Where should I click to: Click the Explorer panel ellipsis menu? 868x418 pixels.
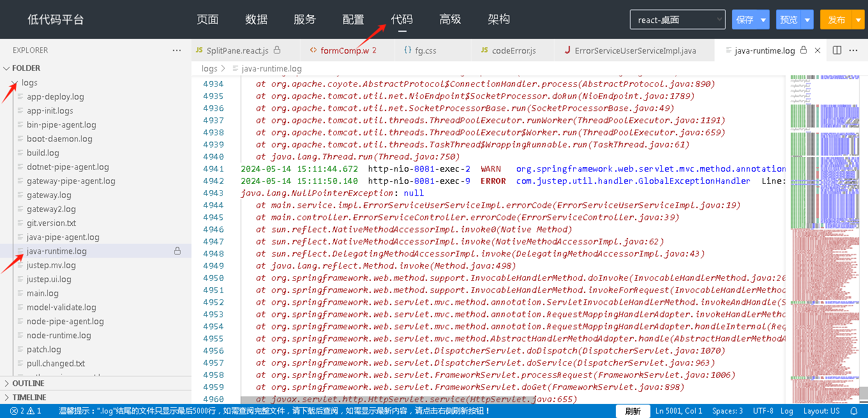point(177,50)
